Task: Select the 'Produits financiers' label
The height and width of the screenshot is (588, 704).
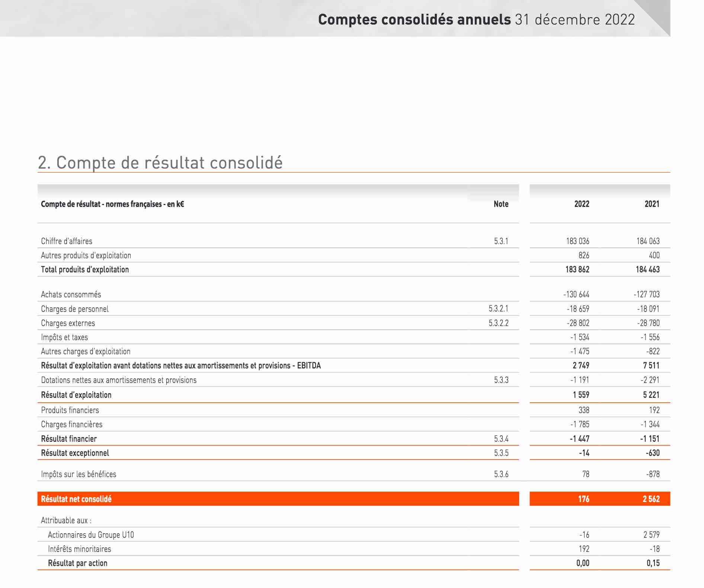Action: pyautogui.click(x=70, y=410)
